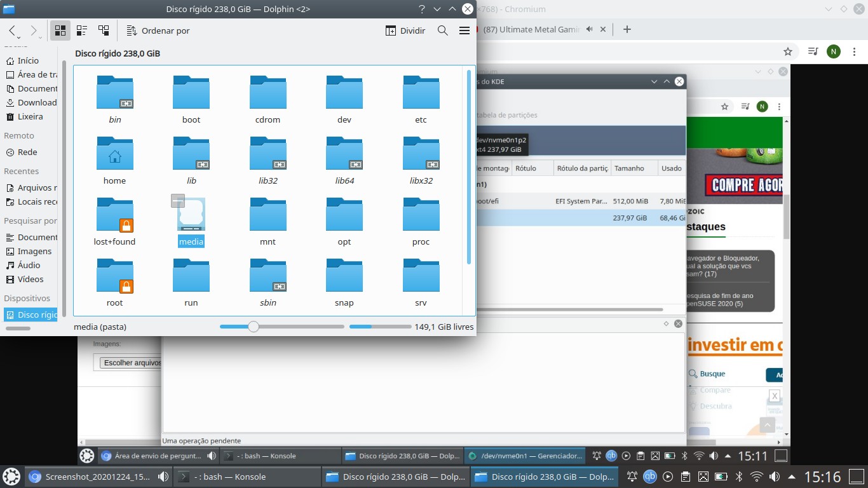Switch to the Screenshot_20201224 Chromium taskbar entry
868x488 pixels.
coord(98,477)
